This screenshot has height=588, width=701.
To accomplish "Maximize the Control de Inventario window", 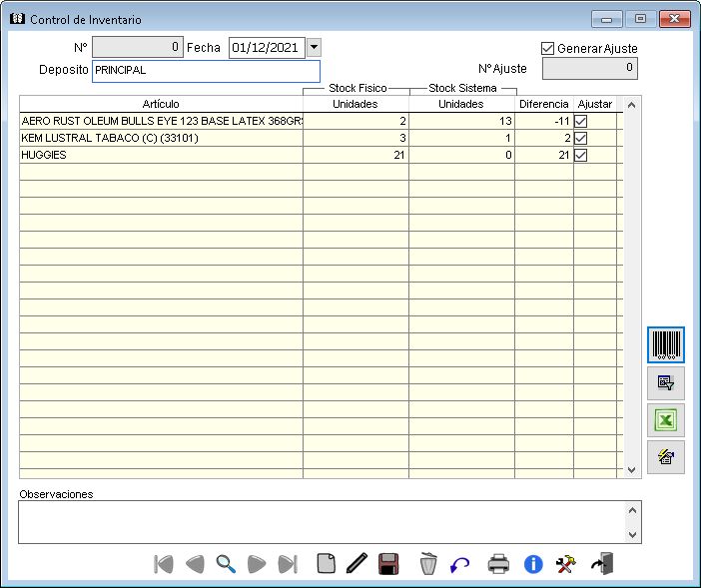I will point(640,19).
